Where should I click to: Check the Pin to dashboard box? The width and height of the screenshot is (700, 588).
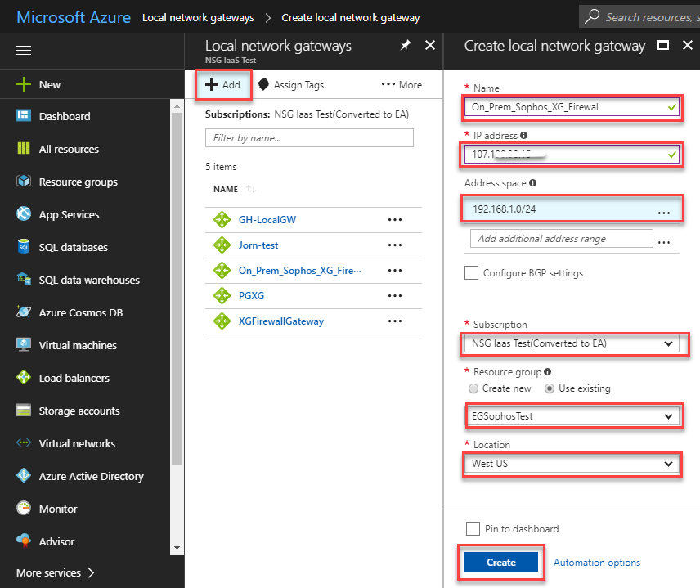click(x=471, y=529)
